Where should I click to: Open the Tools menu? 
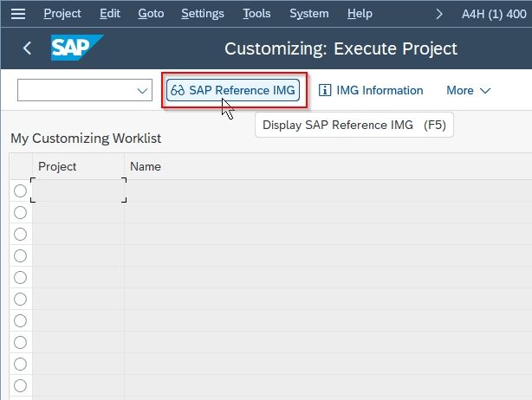click(x=256, y=14)
